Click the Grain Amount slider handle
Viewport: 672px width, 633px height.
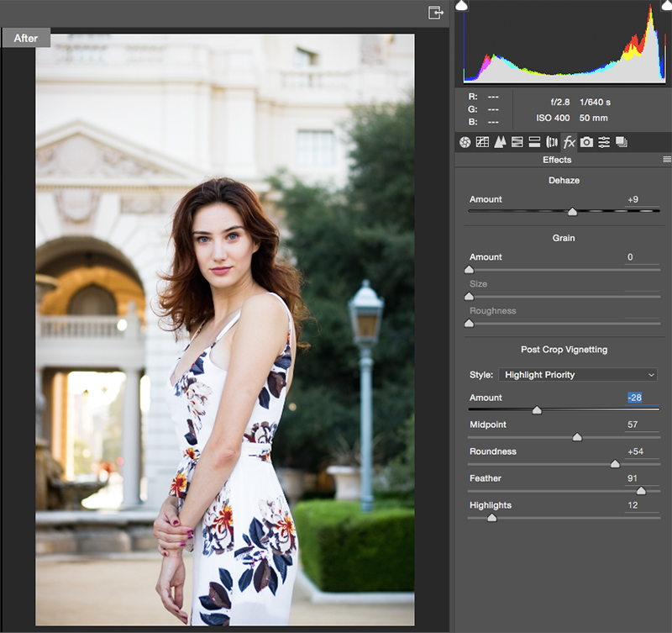coord(470,269)
